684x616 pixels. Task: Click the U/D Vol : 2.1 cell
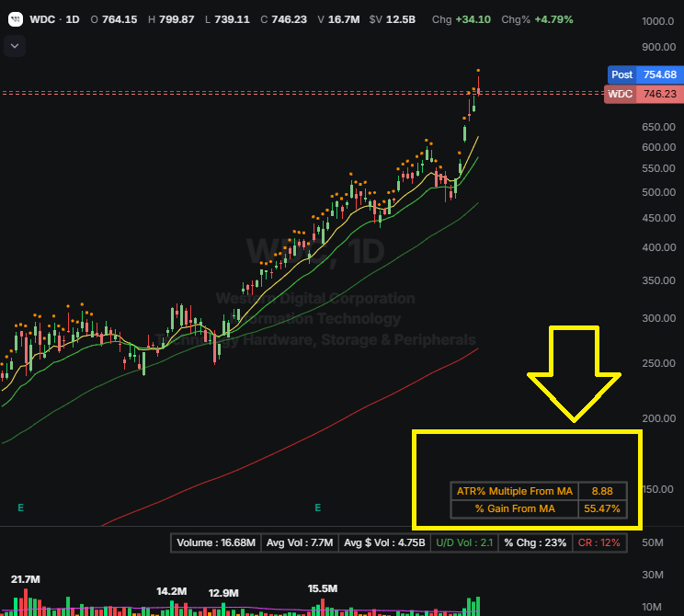coord(464,542)
